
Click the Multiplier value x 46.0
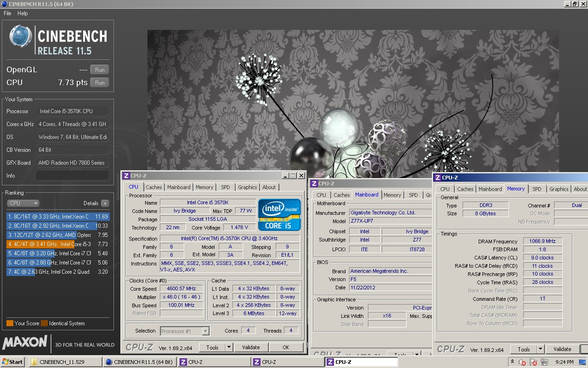pos(181,297)
